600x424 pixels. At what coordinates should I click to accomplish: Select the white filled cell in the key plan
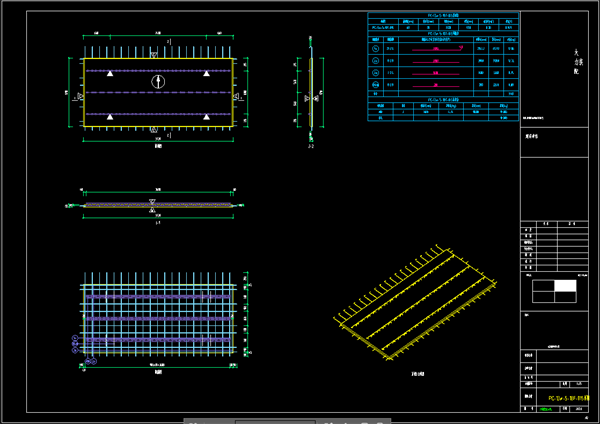click(x=565, y=285)
